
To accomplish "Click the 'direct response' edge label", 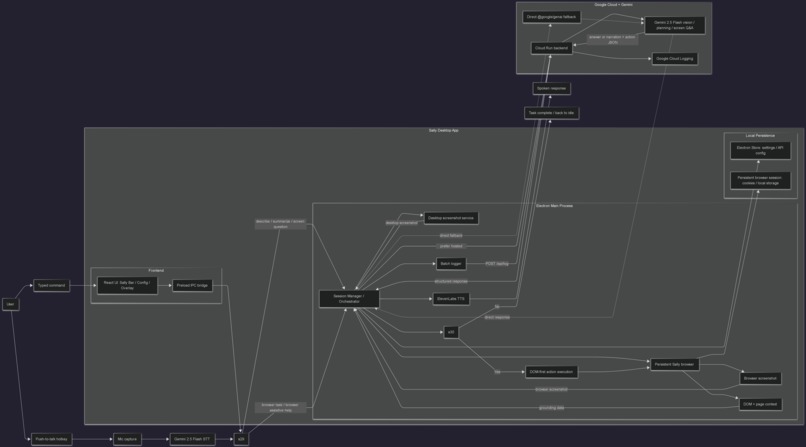I will pos(497,318).
